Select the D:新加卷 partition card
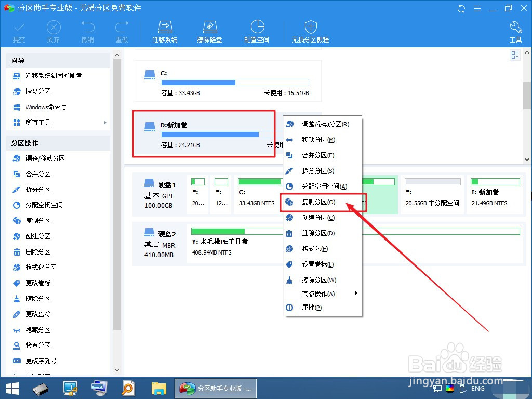Screen dimensions: 532x399 [208, 134]
